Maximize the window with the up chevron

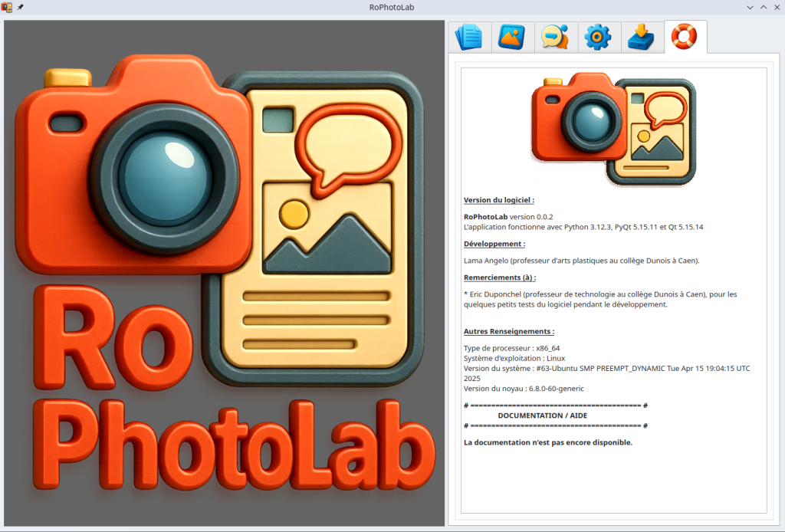[x=764, y=7]
